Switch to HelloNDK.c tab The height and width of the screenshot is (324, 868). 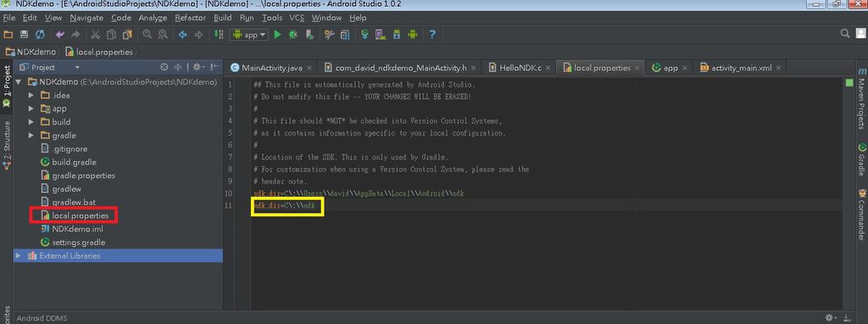pos(520,68)
